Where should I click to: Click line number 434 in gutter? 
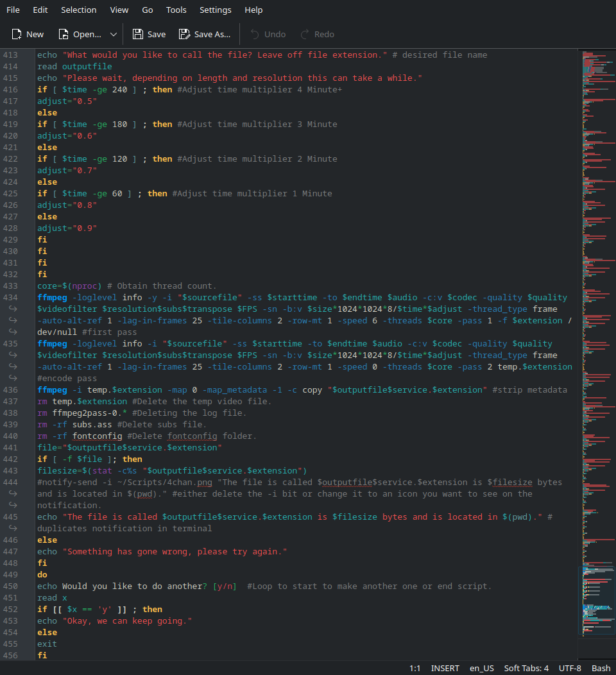pyautogui.click(x=10, y=298)
